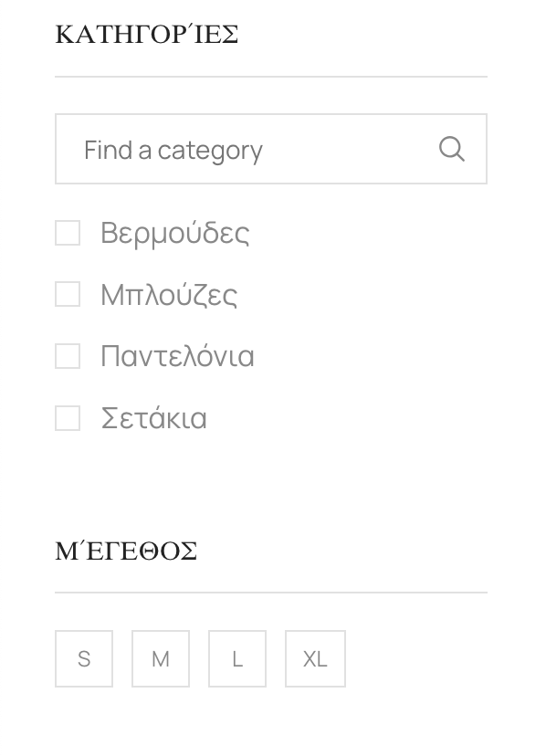Viewport: 546px width, 756px height.
Task: Click the Σετάκια category name
Action: 154,418
